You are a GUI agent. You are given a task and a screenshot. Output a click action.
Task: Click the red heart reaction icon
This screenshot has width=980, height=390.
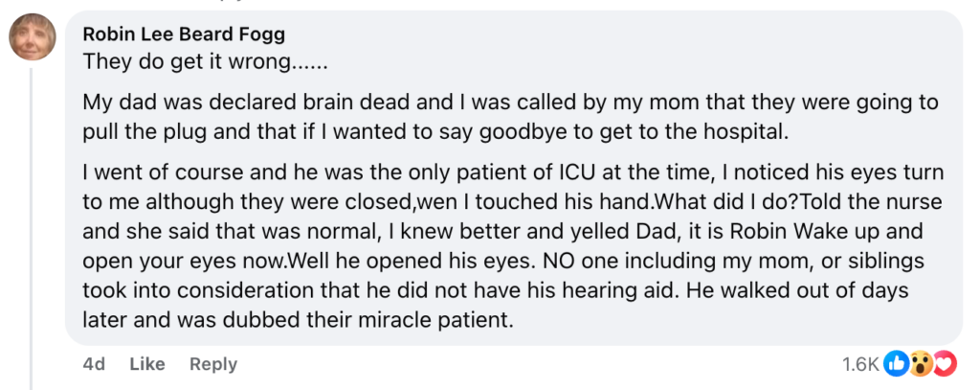945,364
